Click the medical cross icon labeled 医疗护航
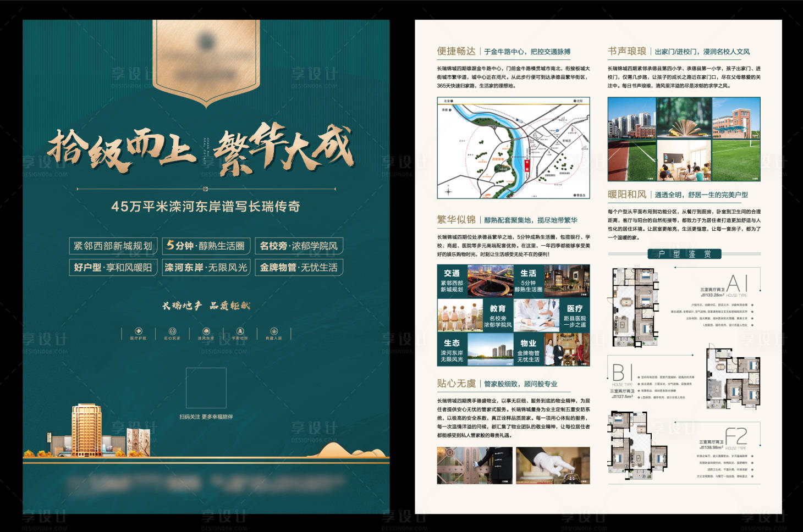 138,331
